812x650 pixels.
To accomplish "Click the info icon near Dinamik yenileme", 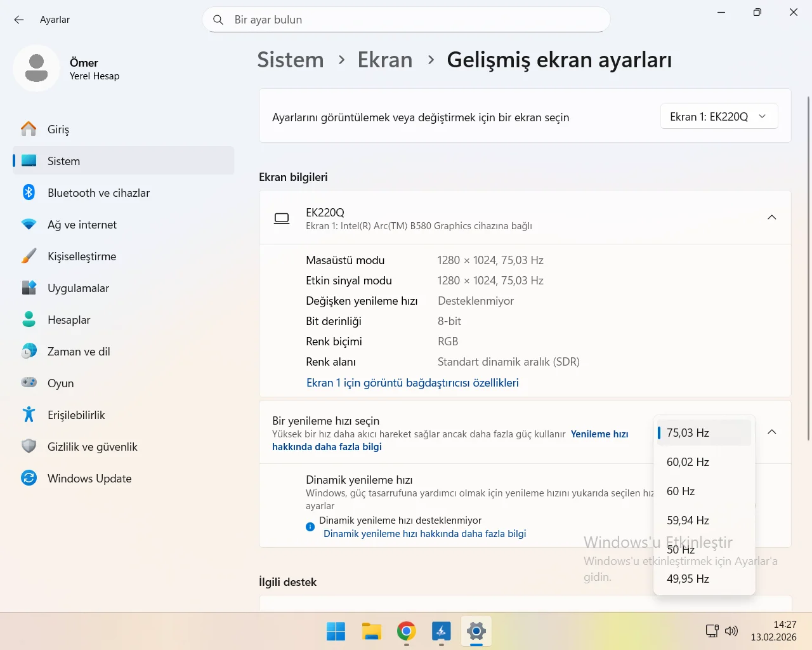I will [310, 527].
